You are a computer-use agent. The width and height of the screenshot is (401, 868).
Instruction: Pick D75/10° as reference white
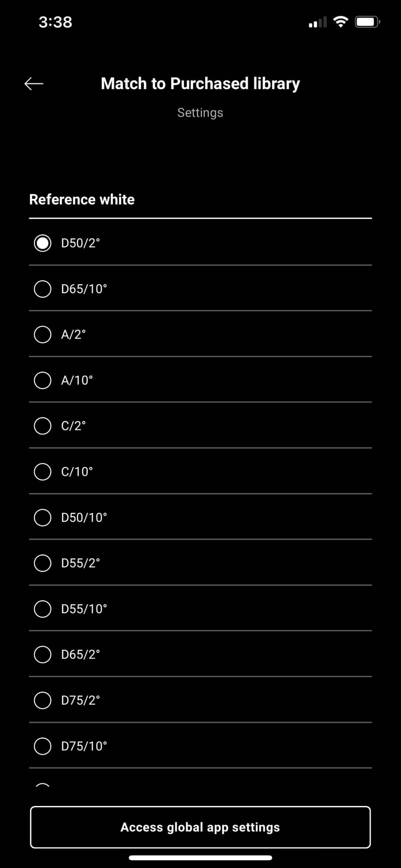pyautogui.click(x=43, y=746)
